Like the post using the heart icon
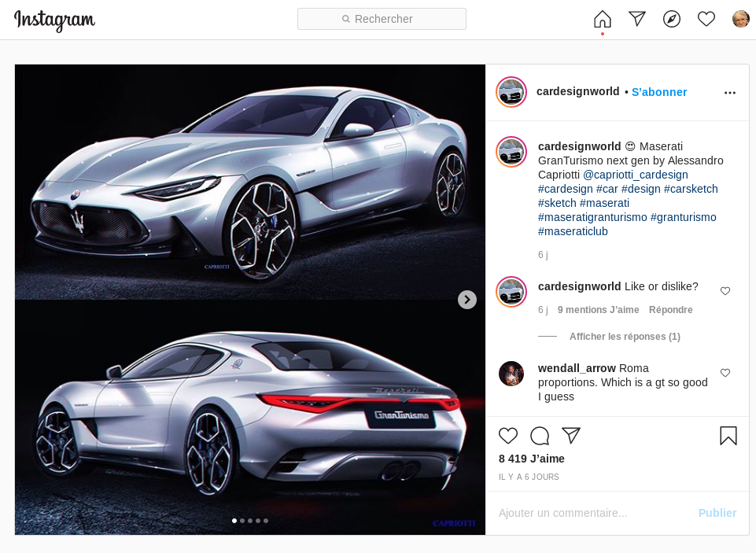The height and width of the screenshot is (553, 756). point(507,435)
